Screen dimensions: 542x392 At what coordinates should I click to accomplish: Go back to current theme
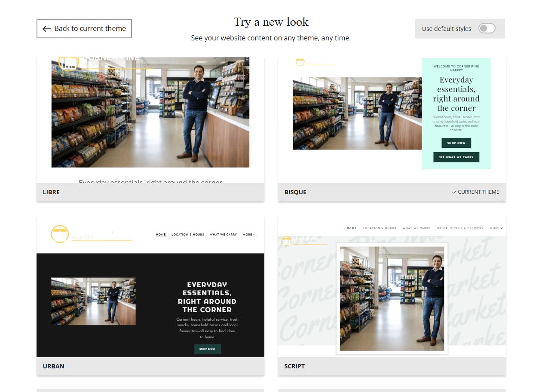[84, 28]
